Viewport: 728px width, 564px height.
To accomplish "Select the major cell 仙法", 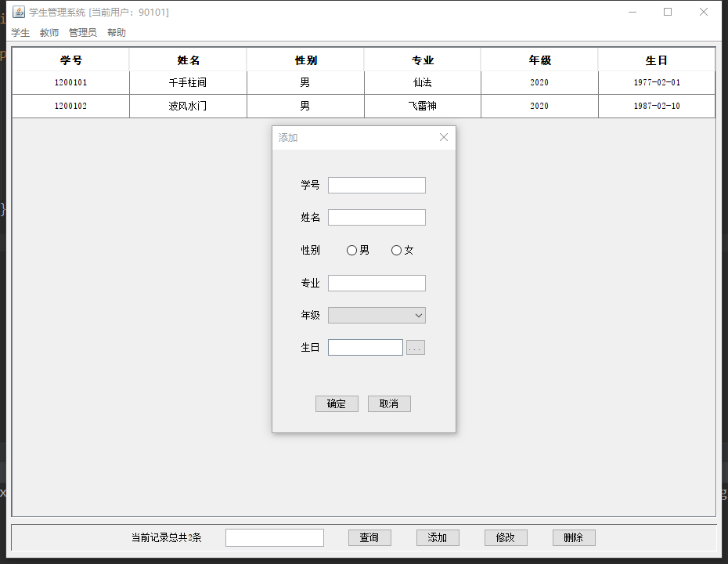I will (x=423, y=83).
